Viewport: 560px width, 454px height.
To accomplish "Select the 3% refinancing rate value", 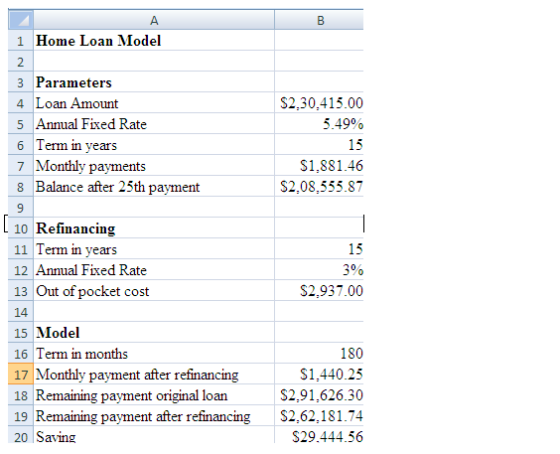I will (x=319, y=270).
